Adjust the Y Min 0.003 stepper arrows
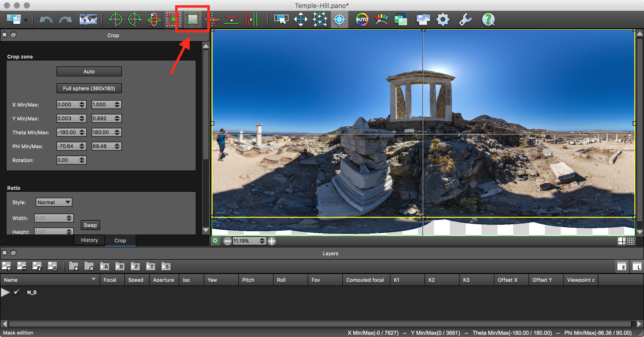644x337 pixels. click(x=82, y=118)
